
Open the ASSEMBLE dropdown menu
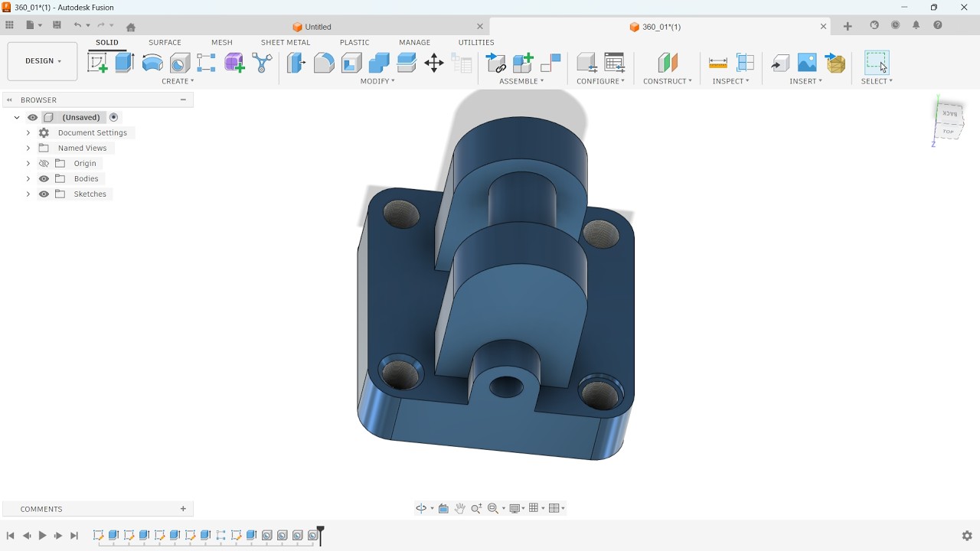coord(521,81)
